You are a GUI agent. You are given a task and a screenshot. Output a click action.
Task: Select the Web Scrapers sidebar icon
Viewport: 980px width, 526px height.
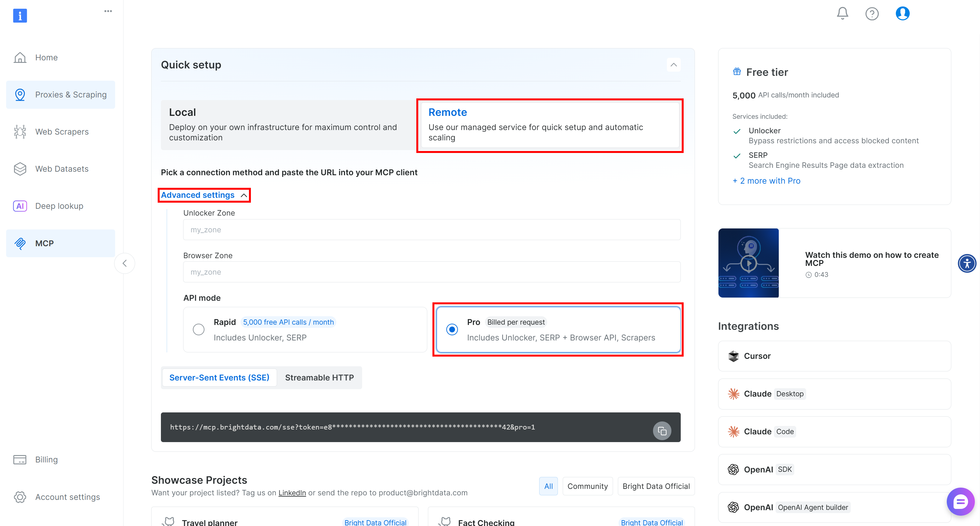20,131
